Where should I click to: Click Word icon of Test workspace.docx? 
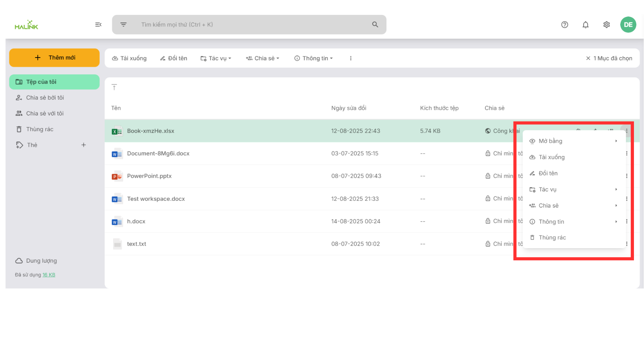point(117,199)
